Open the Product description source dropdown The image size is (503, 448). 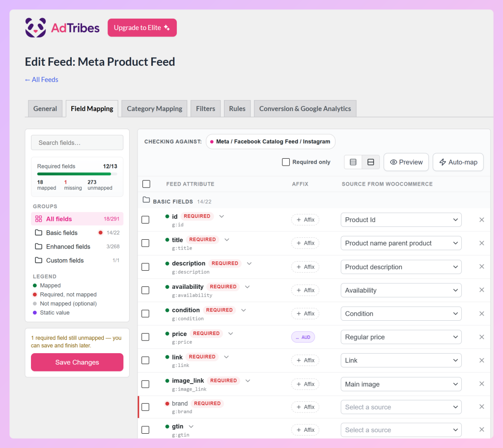click(x=401, y=267)
